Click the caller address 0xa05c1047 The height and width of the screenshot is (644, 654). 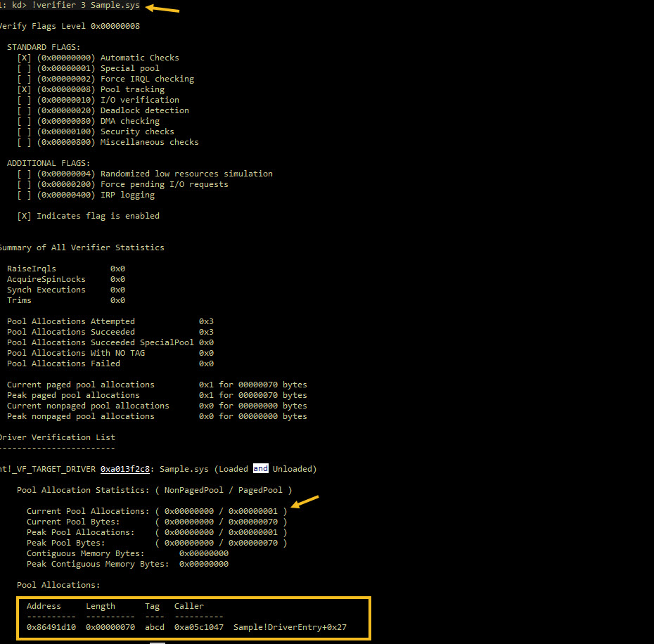(199, 627)
